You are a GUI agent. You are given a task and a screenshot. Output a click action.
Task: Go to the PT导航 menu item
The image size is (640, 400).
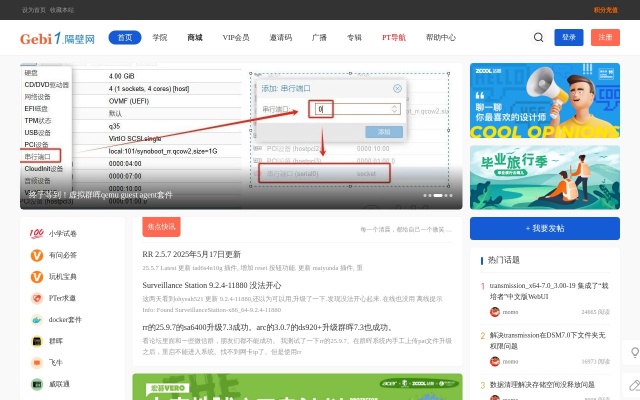click(x=393, y=38)
